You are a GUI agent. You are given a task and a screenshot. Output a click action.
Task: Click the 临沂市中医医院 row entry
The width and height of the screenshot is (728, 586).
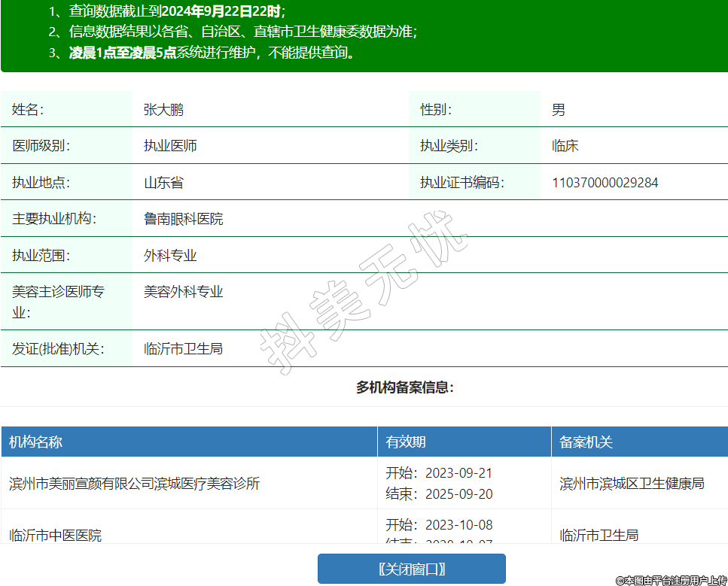55,535
